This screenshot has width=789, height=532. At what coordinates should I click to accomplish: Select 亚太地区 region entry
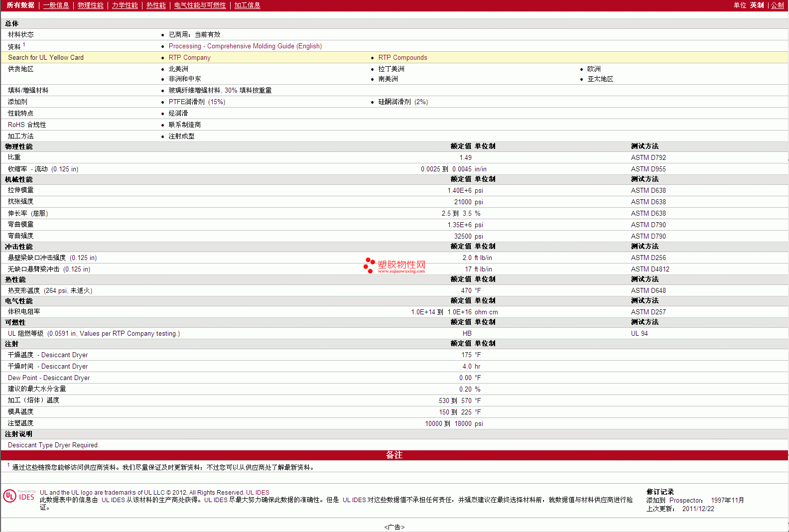pyautogui.click(x=600, y=79)
